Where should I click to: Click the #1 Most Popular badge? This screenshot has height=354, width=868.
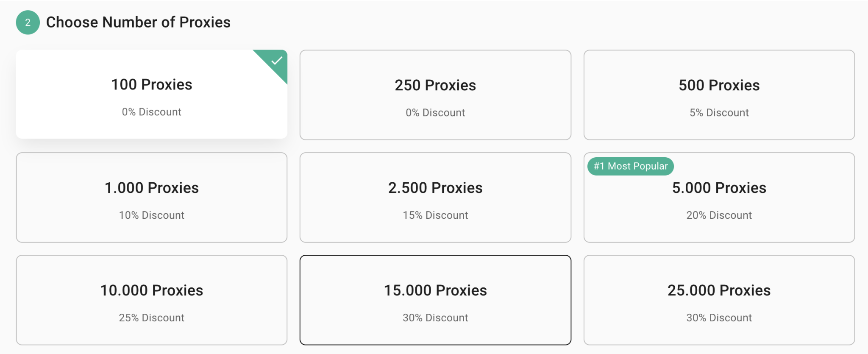pyautogui.click(x=630, y=166)
